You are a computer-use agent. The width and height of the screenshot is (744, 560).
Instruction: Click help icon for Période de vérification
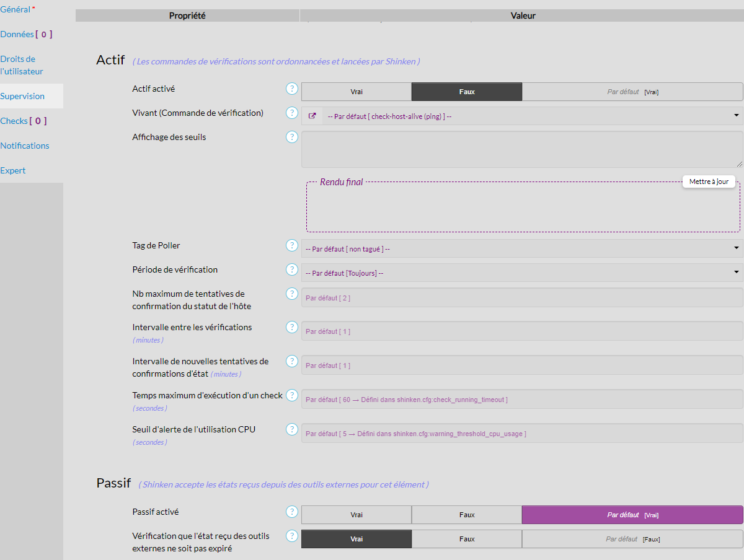pyautogui.click(x=292, y=269)
